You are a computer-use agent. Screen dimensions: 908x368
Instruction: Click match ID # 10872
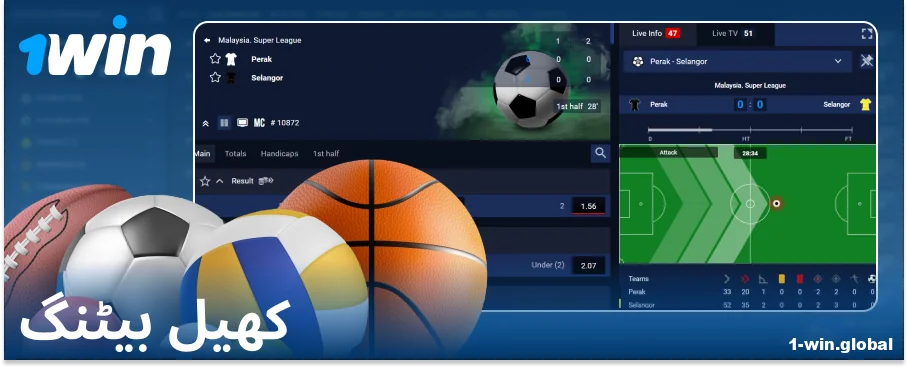click(x=284, y=123)
